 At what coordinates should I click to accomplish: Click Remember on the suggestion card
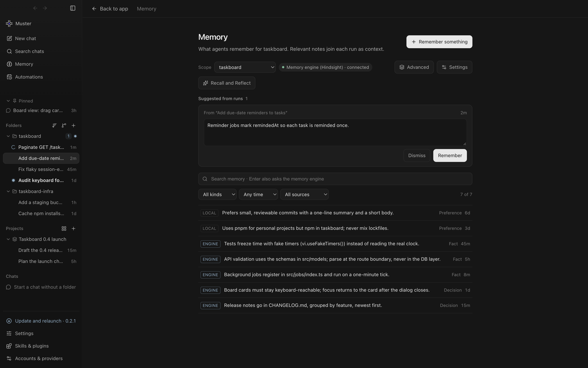click(x=450, y=155)
